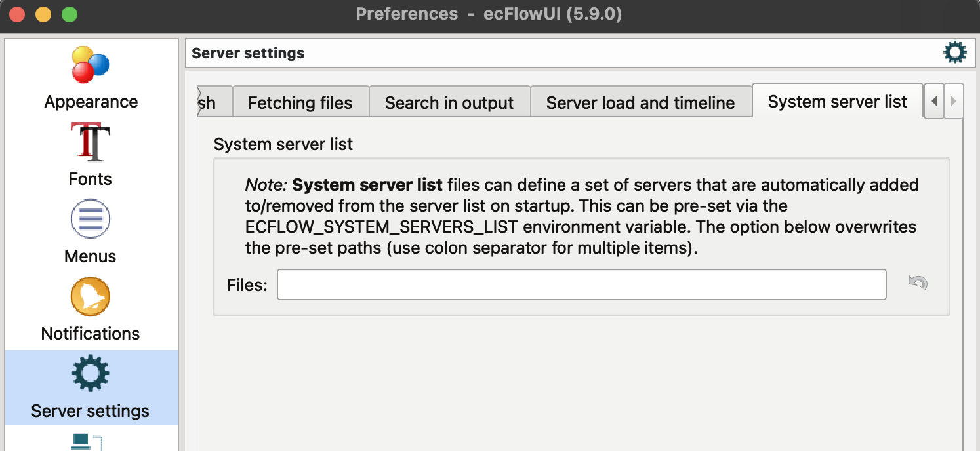Screen dimensions: 980x451
Task: Open the Appearance preferences with colored balls icon
Action: (91, 65)
